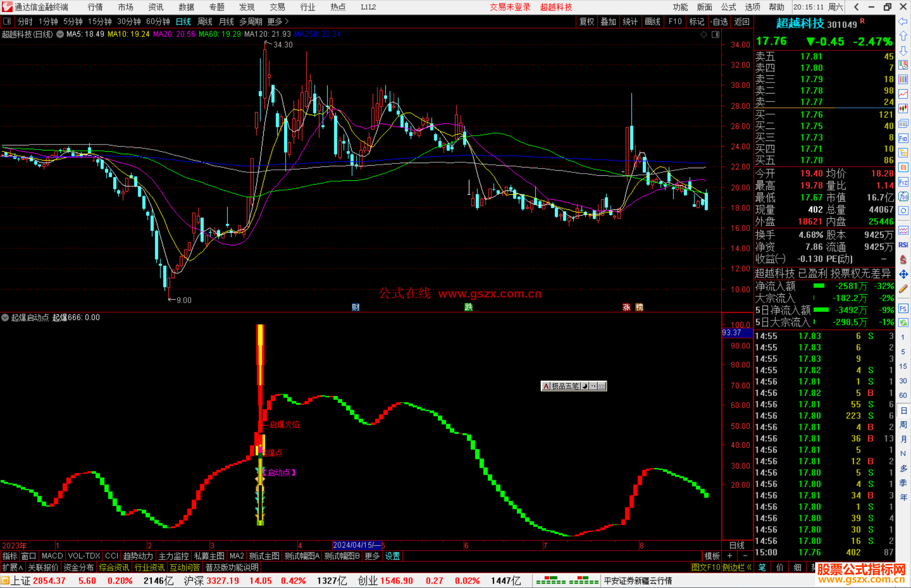Viewport: 911px width, 588px height.
Task: Toggle the 起爆启动点 sub-chart indicator circle
Action: pos(5,317)
